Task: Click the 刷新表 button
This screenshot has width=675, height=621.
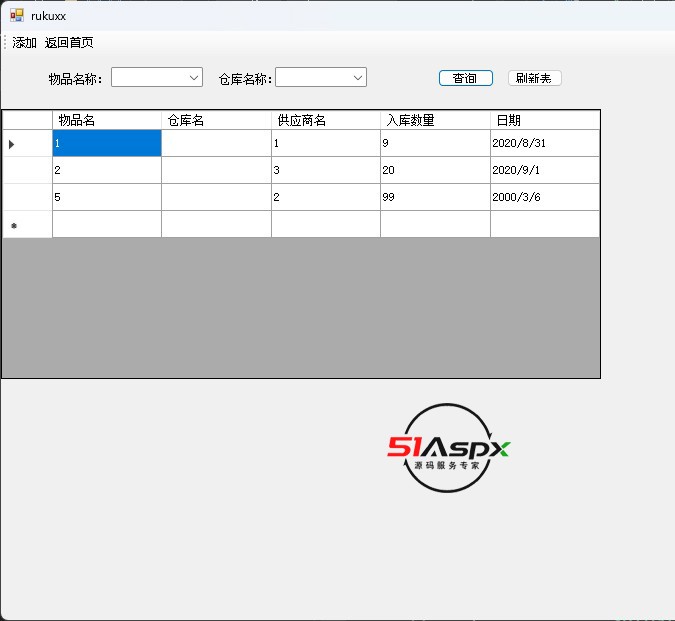Action: click(534, 78)
